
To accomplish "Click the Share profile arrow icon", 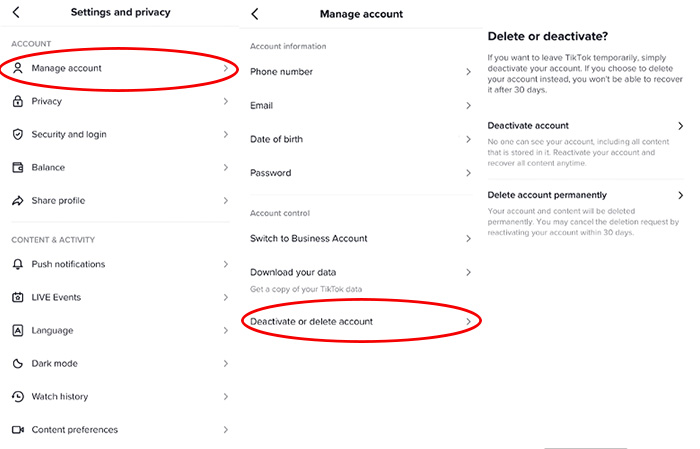I will pos(17,200).
